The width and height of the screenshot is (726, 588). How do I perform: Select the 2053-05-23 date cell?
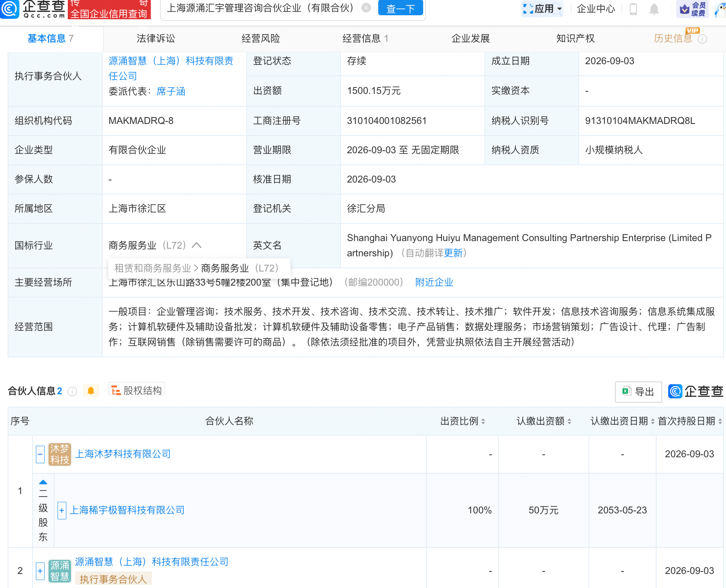click(622, 510)
